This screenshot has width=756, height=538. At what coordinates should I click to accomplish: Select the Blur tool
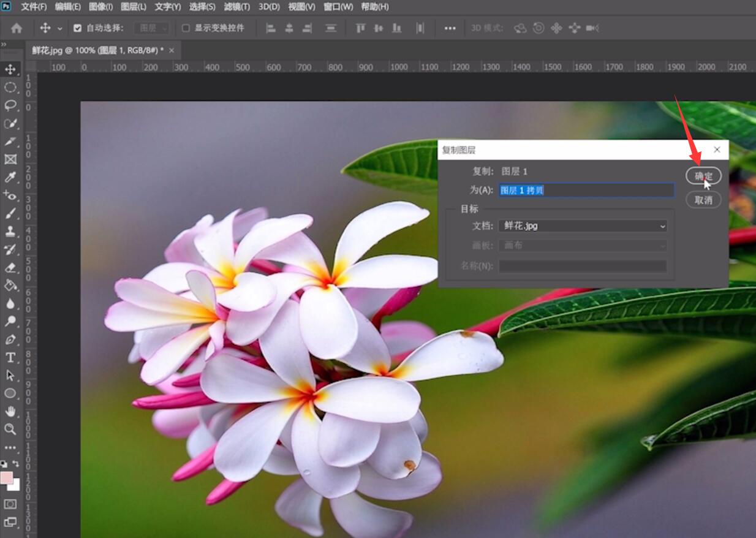click(x=10, y=303)
